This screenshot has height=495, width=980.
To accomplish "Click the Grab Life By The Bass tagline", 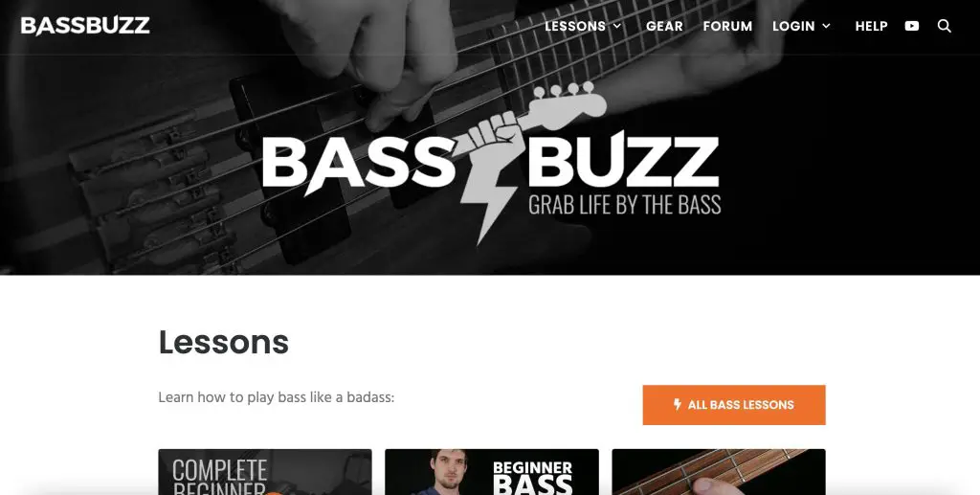I will (624, 205).
